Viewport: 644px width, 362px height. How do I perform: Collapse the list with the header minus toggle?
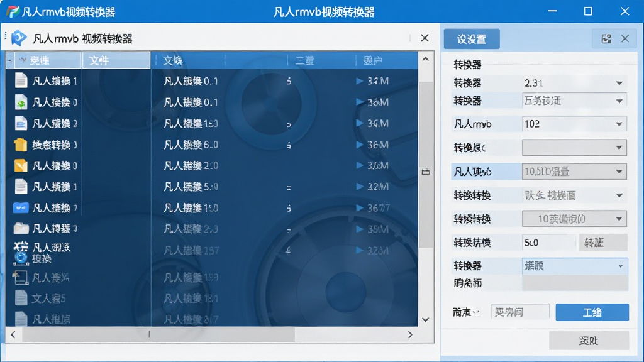(9, 61)
